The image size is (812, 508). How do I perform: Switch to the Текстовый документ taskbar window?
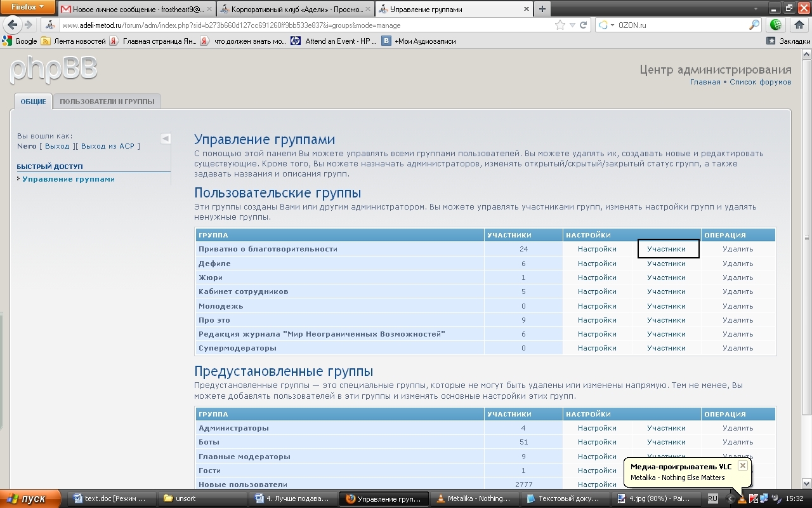pos(565,499)
